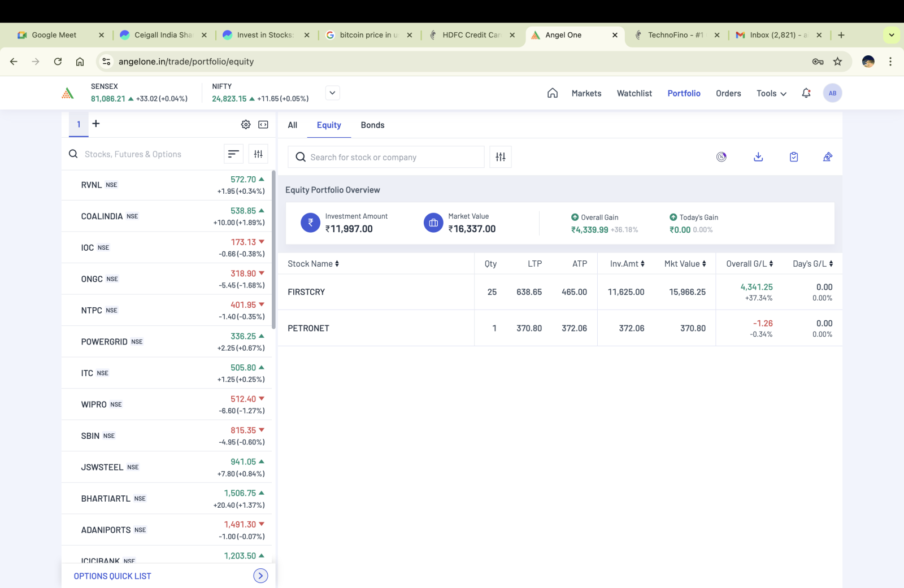Open OPTIONS QUICK LIST

tap(112, 576)
